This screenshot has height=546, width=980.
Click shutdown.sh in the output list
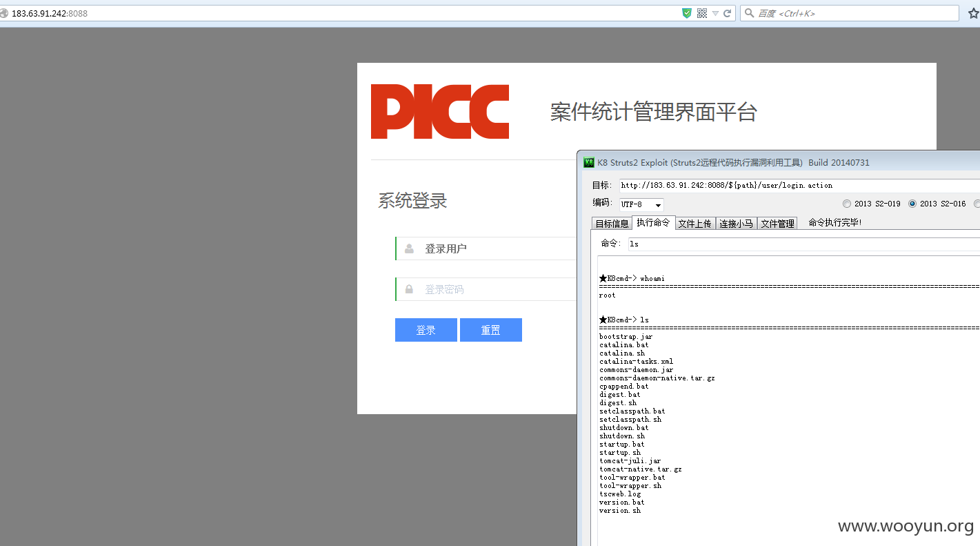[622, 436]
